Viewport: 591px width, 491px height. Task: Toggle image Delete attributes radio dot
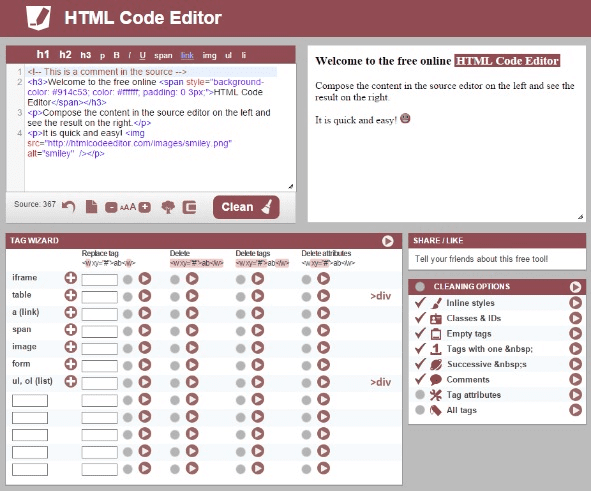306,348
